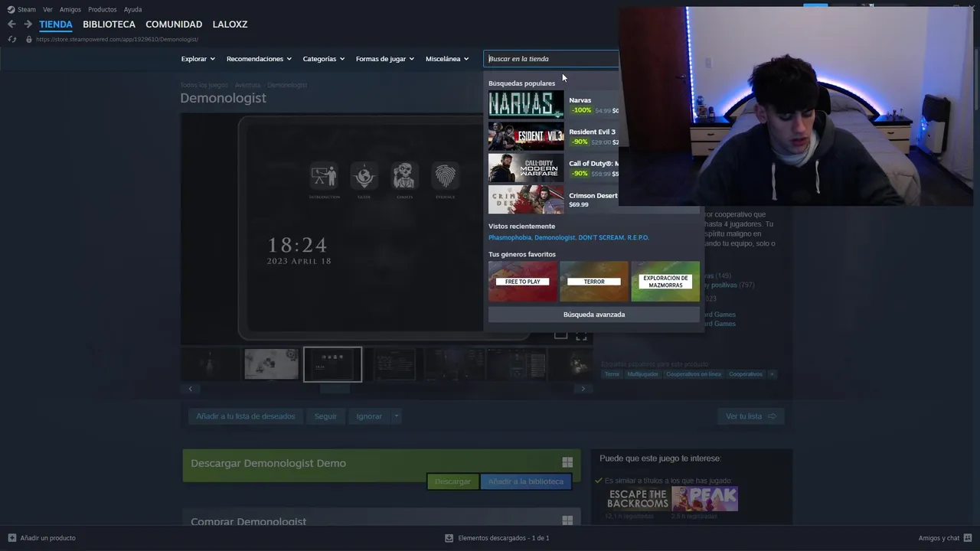The image size is (980, 551).
Task: Open the recently viewed DON'T SCREAM link
Action: (601, 238)
